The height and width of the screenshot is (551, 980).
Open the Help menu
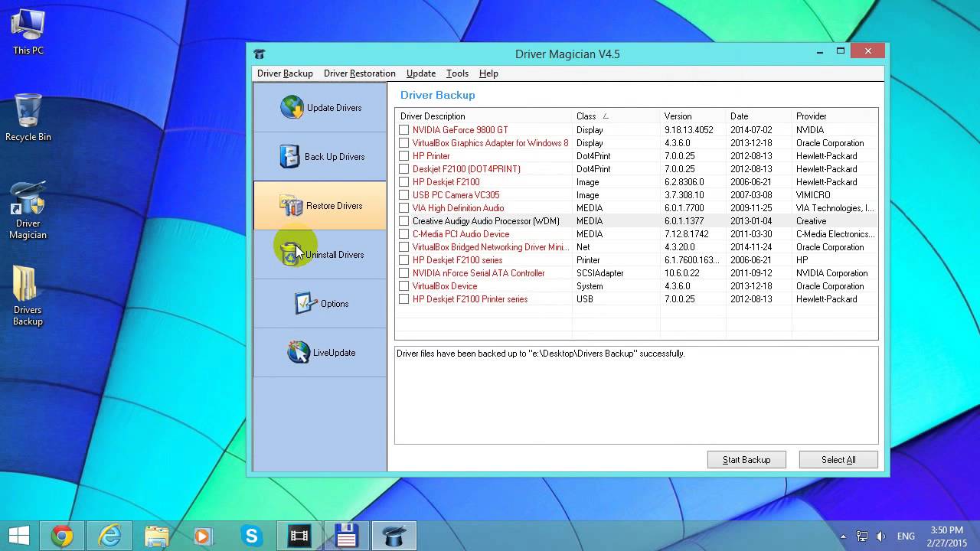click(x=488, y=73)
